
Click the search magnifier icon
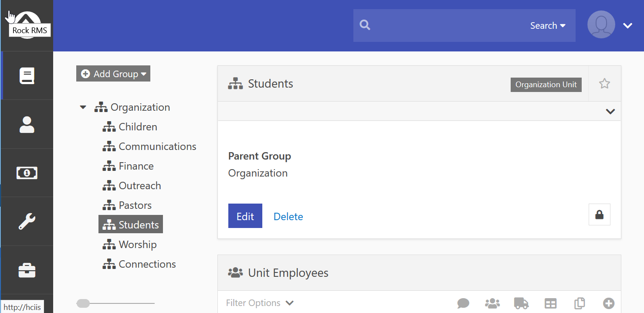click(x=365, y=25)
